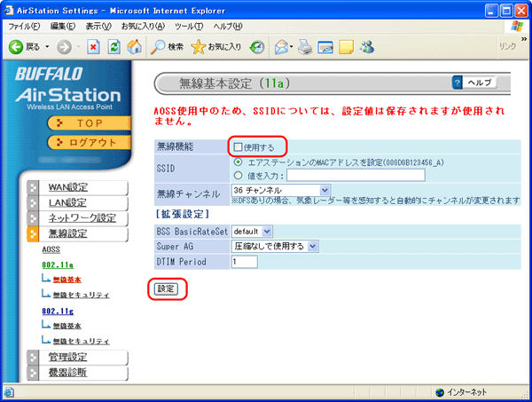Click the リンク links bar label
The width and height of the screenshot is (532, 402).
click(507, 46)
